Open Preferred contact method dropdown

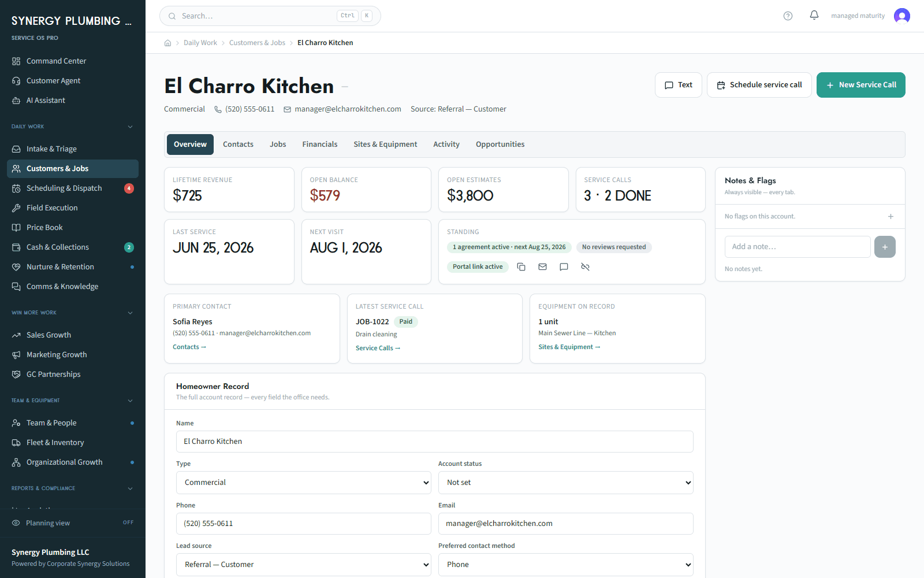(566, 565)
